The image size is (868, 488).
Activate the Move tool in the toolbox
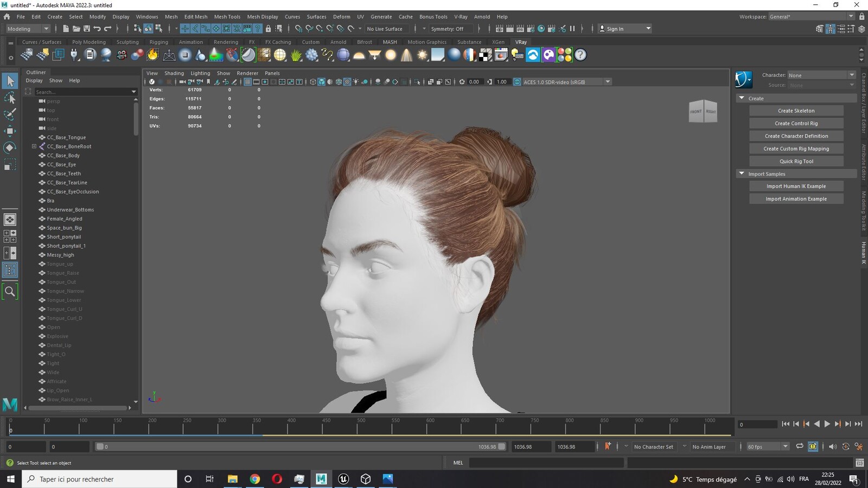[x=10, y=131]
